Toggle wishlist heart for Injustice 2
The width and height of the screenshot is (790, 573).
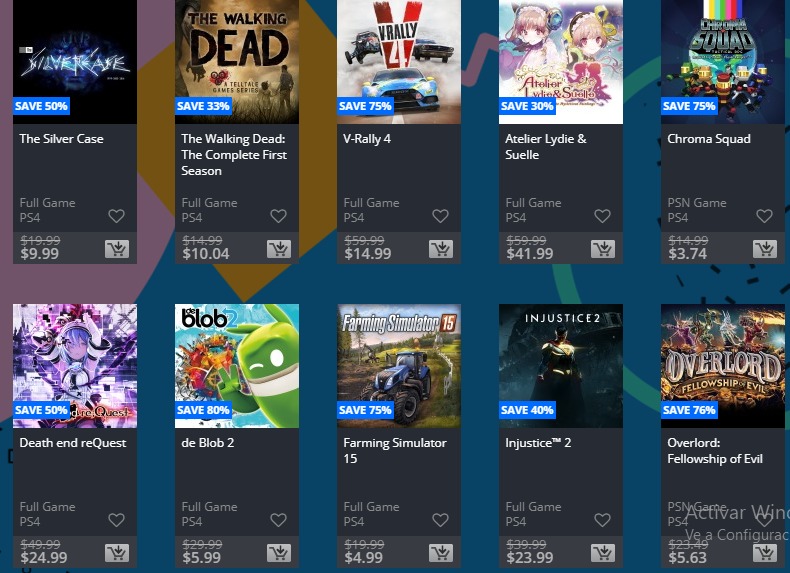tap(603, 520)
